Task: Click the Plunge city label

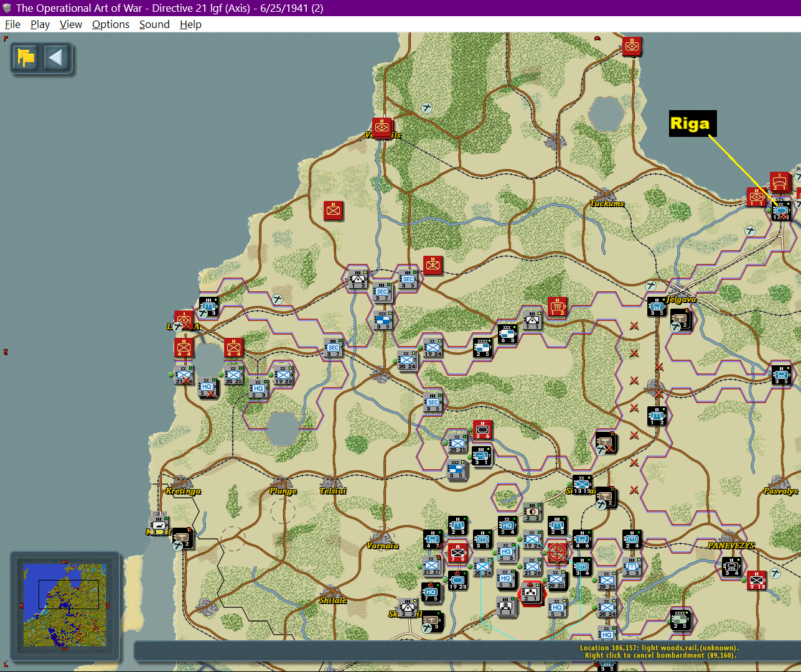Action: click(283, 491)
